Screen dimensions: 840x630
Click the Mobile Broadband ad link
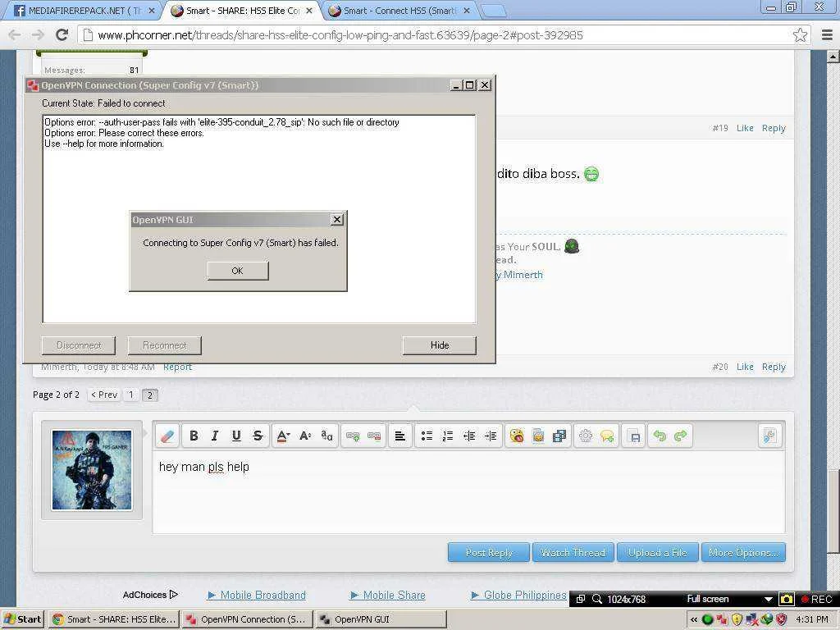coord(262,596)
